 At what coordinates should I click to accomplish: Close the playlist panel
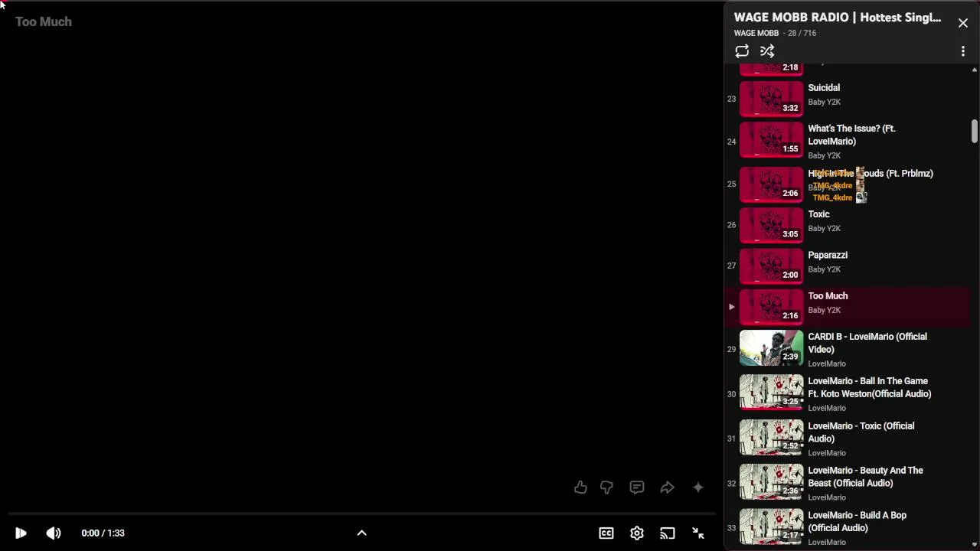click(963, 23)
